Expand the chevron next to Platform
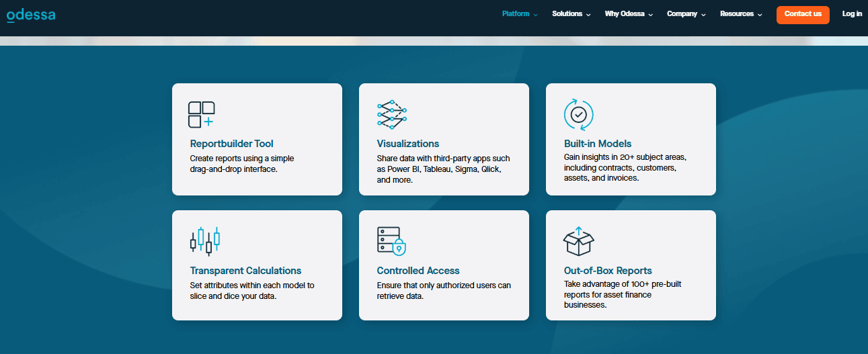The width and height of the screenshot is (868, 354). tap(536, 15)
